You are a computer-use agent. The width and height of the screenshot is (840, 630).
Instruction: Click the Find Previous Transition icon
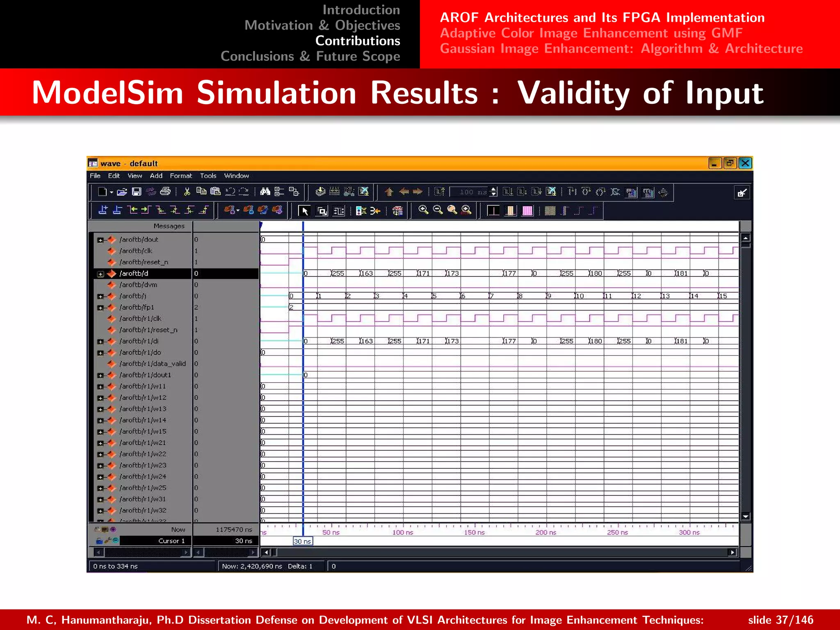(132, 210)
